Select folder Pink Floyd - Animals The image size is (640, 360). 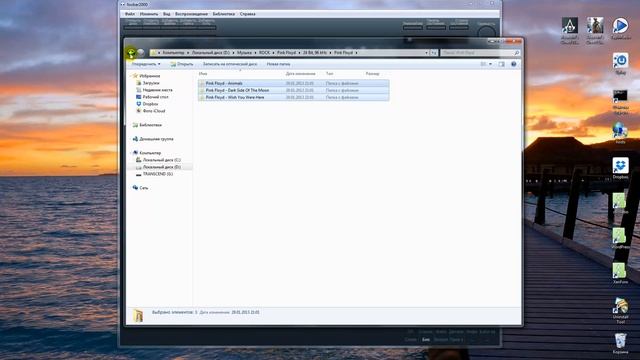click(x=293, y=83)
